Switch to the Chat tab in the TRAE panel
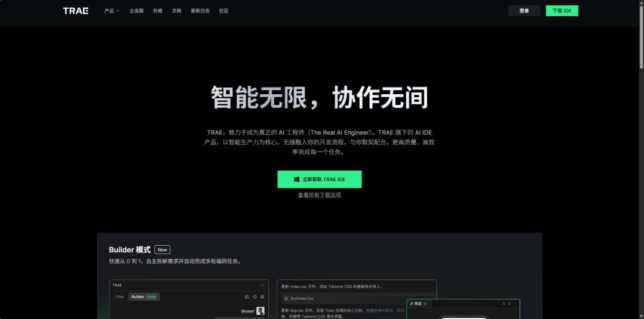The height and width of the screenshot is (319, 644). coord(119,296)
